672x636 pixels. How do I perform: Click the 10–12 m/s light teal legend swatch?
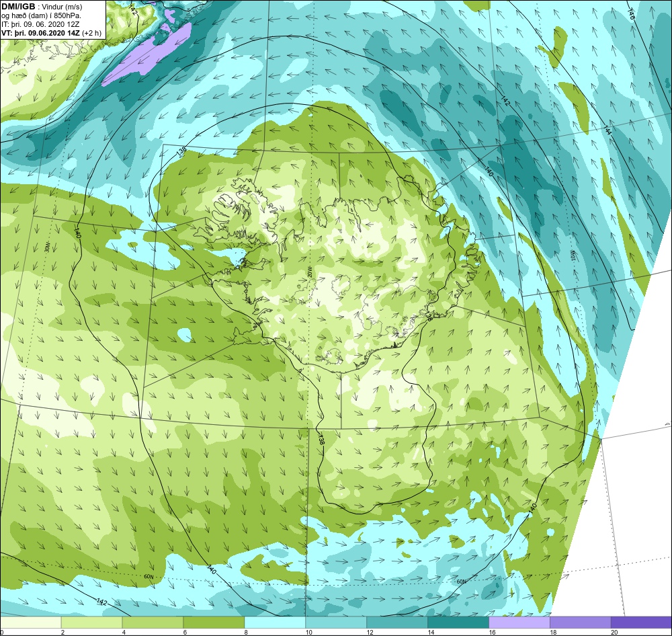(x=336, y=622)
